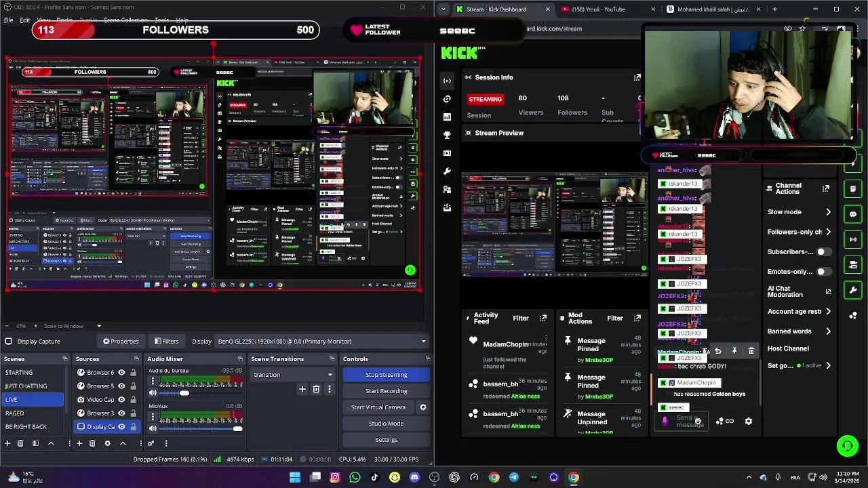Remove selected scene with the trash icon
868x488 pixels.
pyautogui.click(x=20, y=443)
